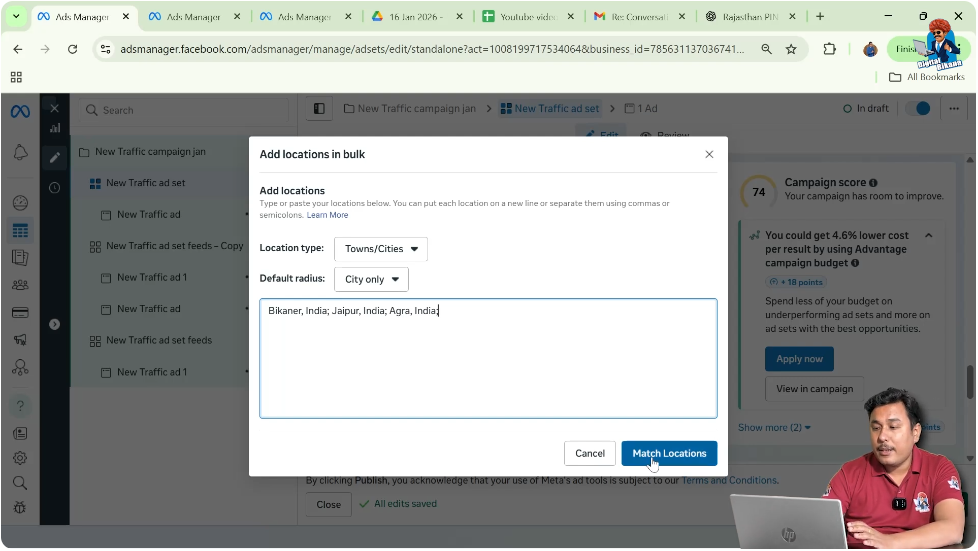This screenshot has height=551, width=978.
Task: Open the Location type Towns/Cities dropdown
Action: tap(380, 249)
